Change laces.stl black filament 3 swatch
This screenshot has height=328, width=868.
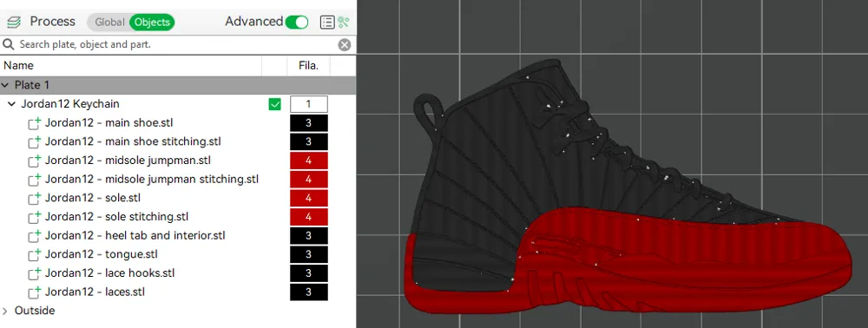coord(308,292)
